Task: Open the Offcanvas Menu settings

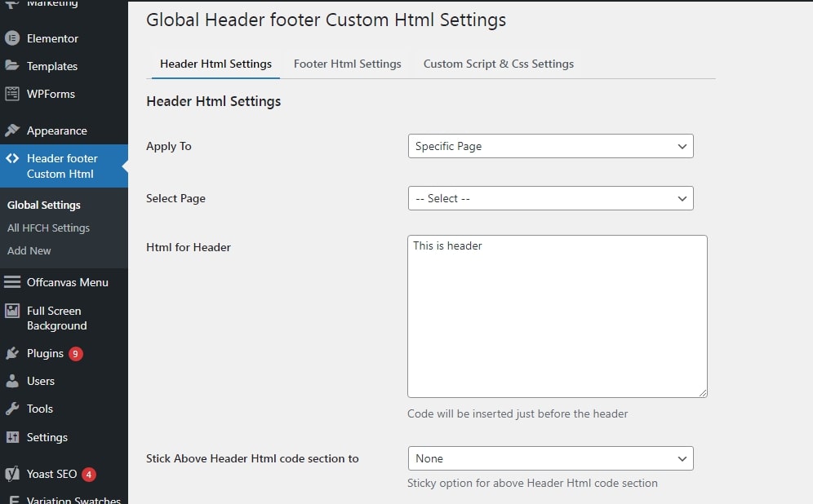Action: [60, 282]
